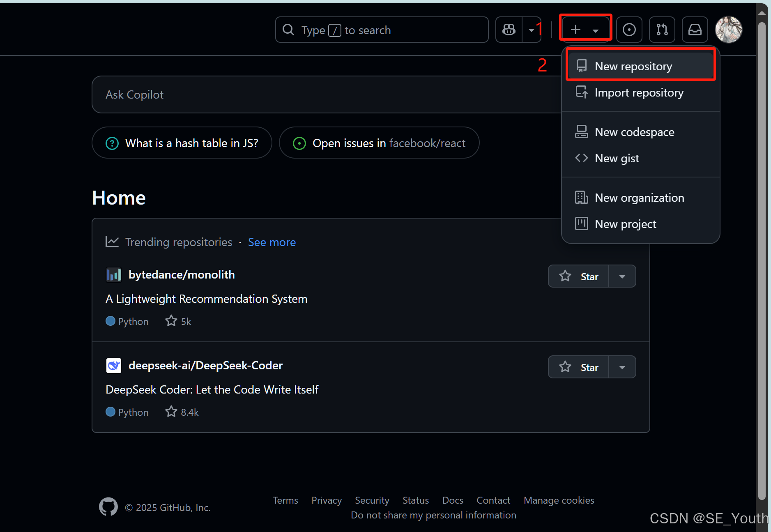Image resolution: width=771 pixels, height=532 pixels.
Task: Click the scrollbar up arrow
Action: (x=762, y=12)
